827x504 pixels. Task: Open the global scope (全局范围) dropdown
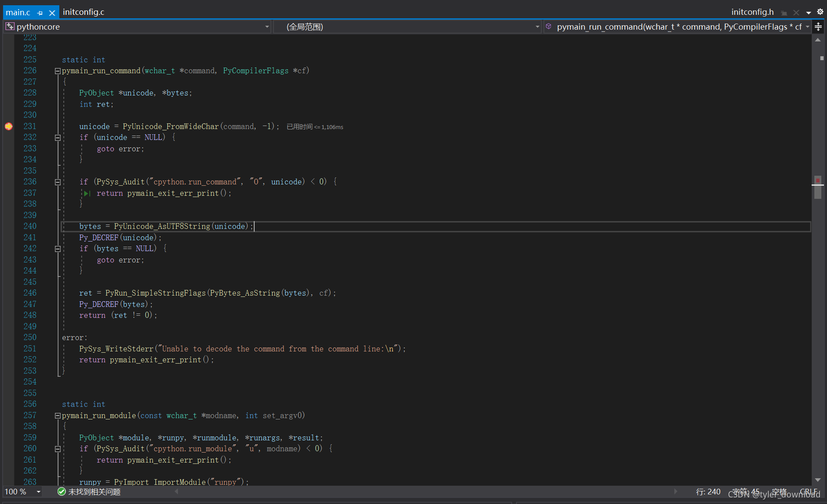coord(407,27)
